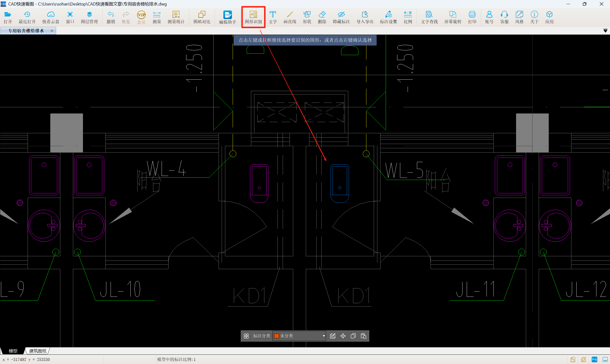Open the 图纸对比 drawing compare tool
This screenshot has height=364, width=610.
click(x=202, y=17)
